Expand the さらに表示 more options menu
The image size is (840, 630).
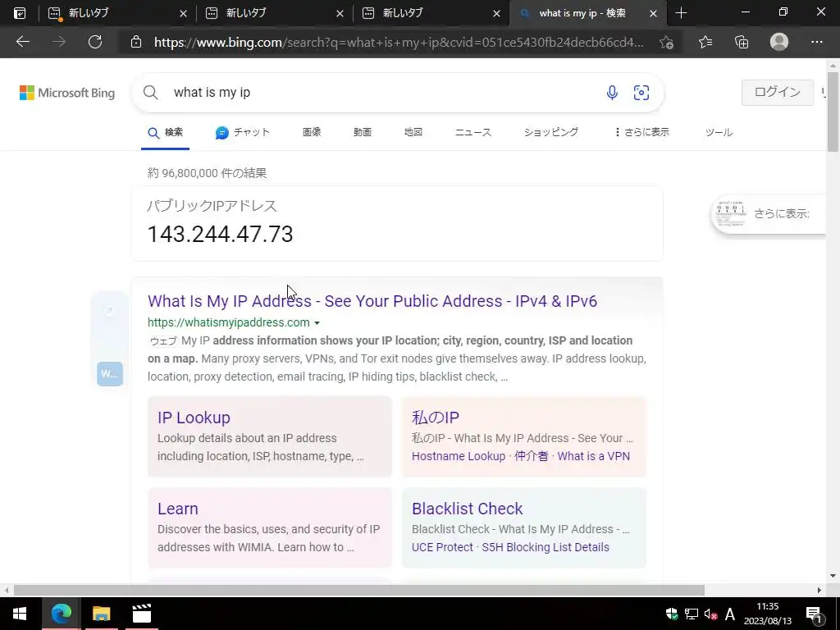click(x=641, y=132)
